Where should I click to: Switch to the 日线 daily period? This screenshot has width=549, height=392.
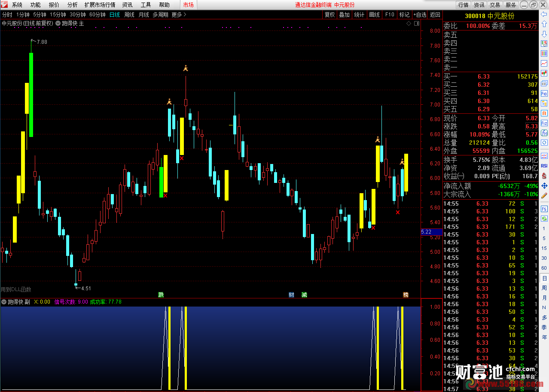pos(115,15)
